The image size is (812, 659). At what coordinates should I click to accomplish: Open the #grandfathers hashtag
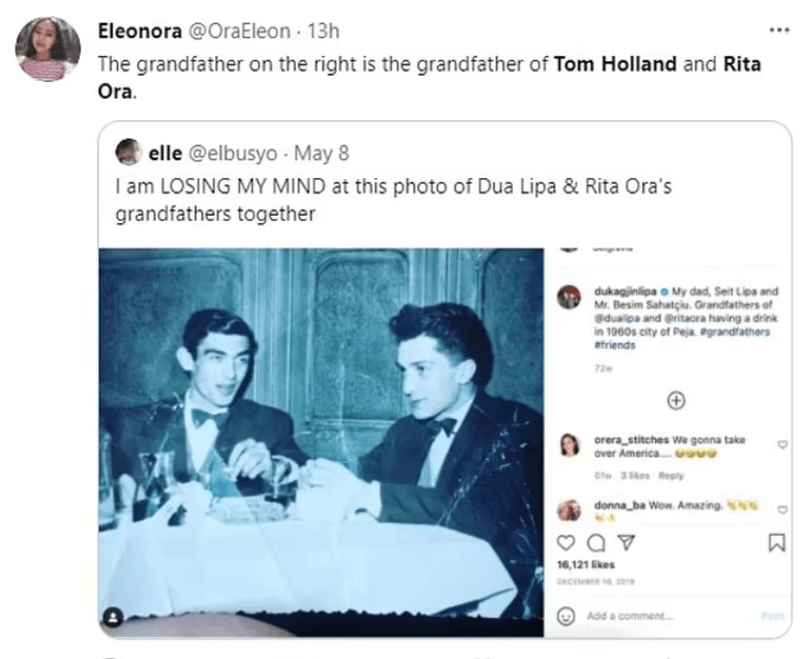tap(738, 332)
